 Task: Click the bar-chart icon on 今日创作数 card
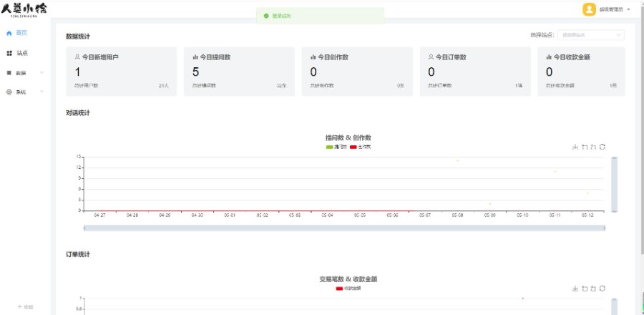313,57
